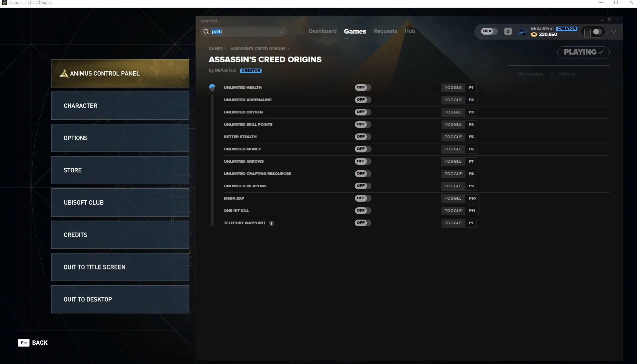
Task: Enable Unlimited Weapons toggle
Action: click(363, 186)
